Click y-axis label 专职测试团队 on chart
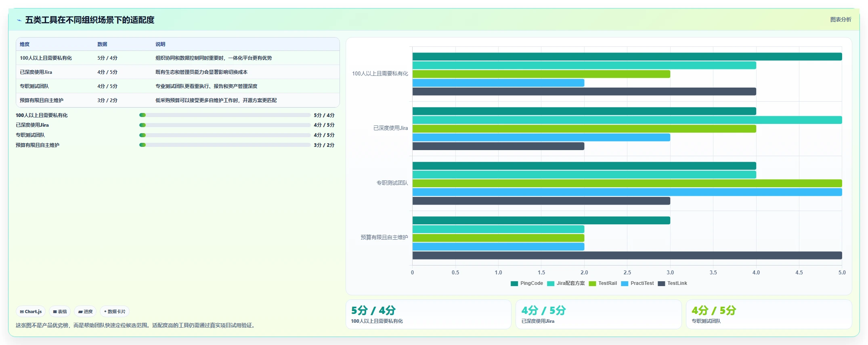868x345 pixels. click(x=392, y=183)
